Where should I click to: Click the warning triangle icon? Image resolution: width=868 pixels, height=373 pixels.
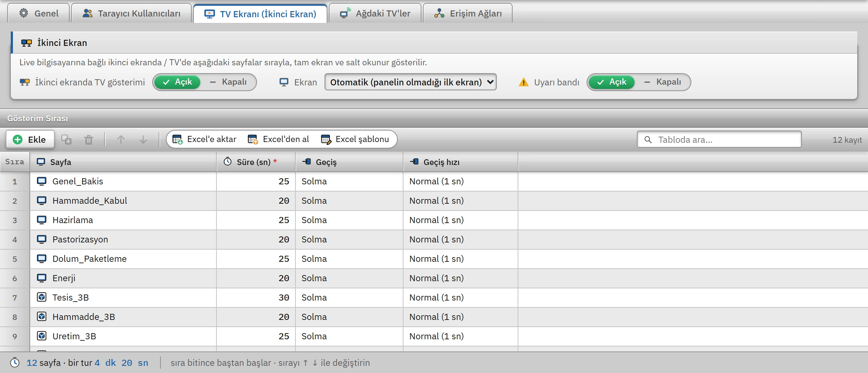pyautogui.click(x=524, y=82)
